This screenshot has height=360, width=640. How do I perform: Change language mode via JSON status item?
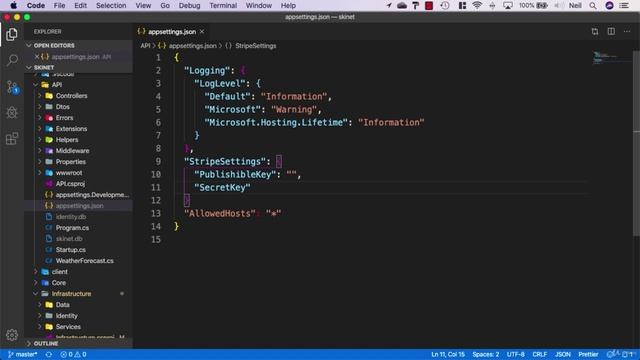[x=562, y=354]
